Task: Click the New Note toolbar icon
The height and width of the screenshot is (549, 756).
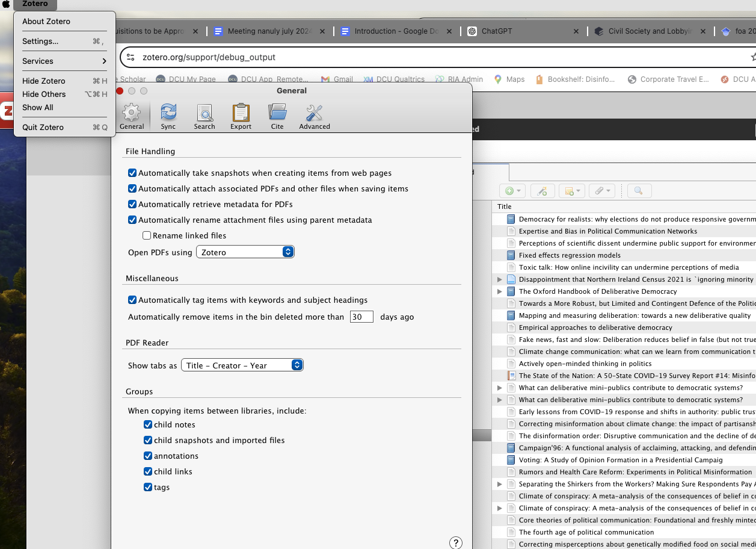Action: [x=571, y=191]
